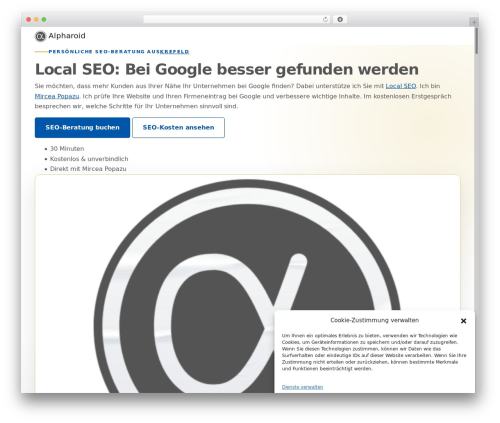
Task: Reload page using browser refresh icon
Action: tap(325, 20)
